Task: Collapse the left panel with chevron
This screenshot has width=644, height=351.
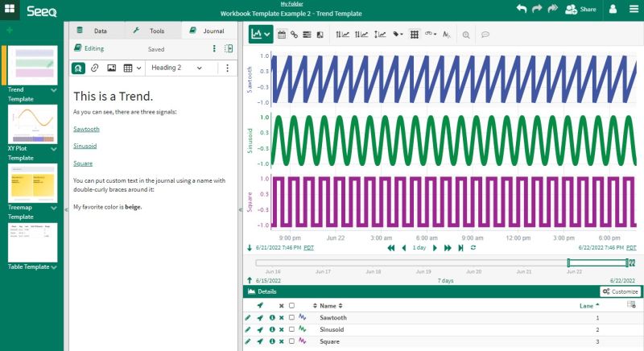Action: (x=66, y=210)
